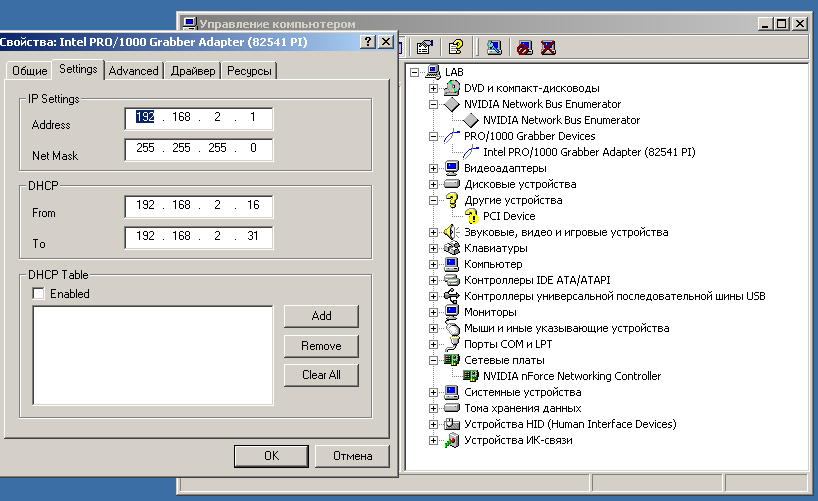Click the Help toolbar icon
This screenshot has height=501, width=818.
[x=456, y=46]
